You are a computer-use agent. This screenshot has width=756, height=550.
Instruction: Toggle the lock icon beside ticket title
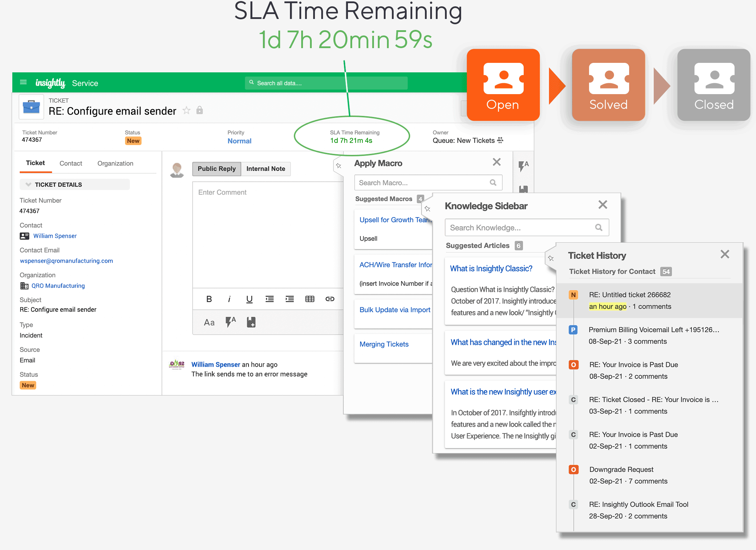(199, 110)
